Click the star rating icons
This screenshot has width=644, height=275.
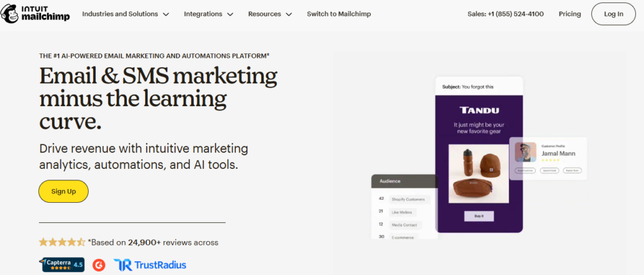pyautogui.click(x=62, y=242)
